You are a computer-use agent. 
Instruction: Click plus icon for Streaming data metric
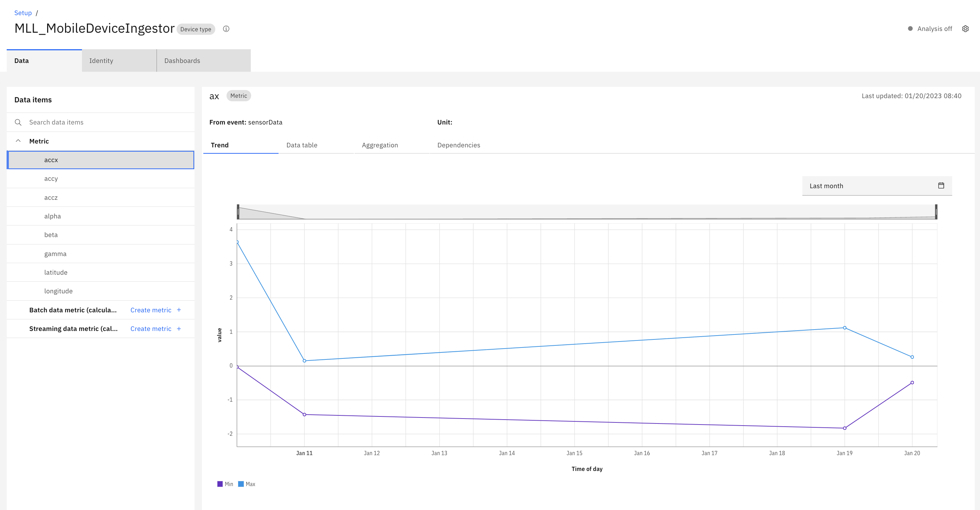[179, 329]
